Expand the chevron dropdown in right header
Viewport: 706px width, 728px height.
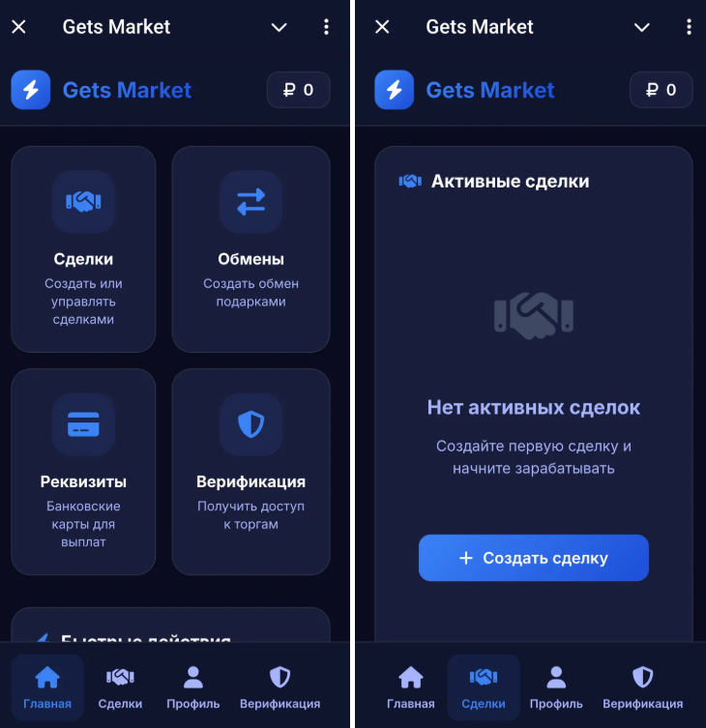tap(642, 27)
